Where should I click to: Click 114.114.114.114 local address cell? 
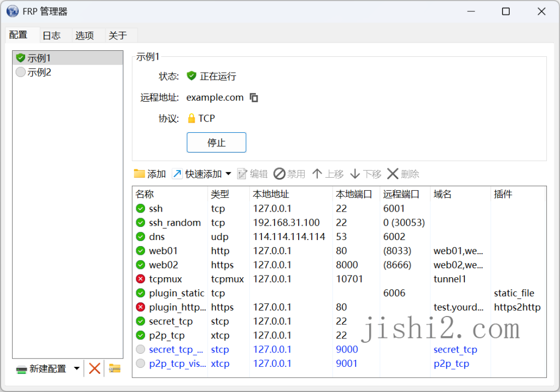point(289,237)
